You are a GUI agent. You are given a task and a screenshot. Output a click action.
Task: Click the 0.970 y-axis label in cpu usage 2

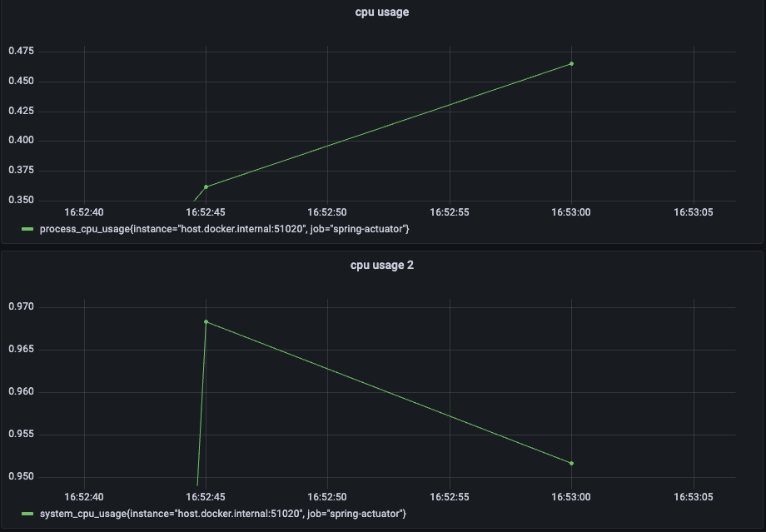pyautogui.click(x=22, y=306)
